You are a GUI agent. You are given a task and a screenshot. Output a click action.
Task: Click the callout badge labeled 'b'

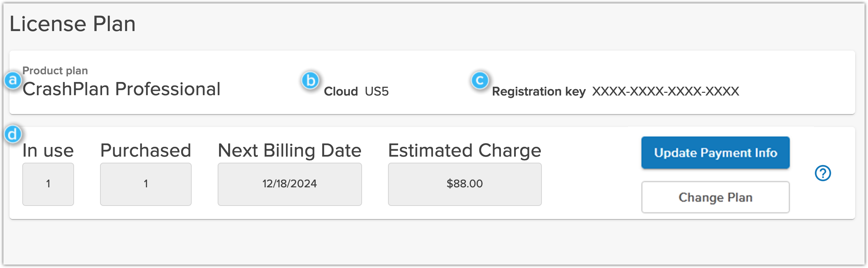pyautogui.click(x=310, y=80)
